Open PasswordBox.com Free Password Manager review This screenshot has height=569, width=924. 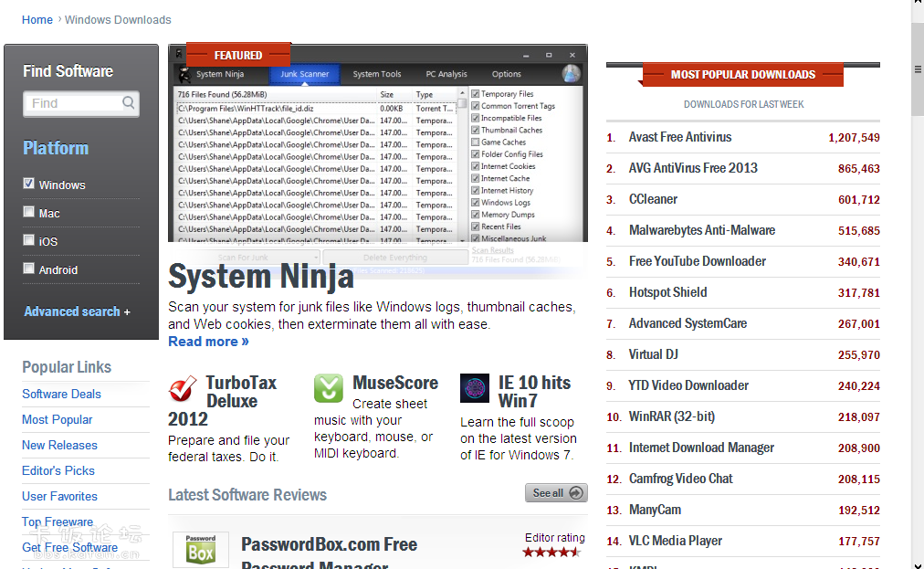(x=329, y=553)
